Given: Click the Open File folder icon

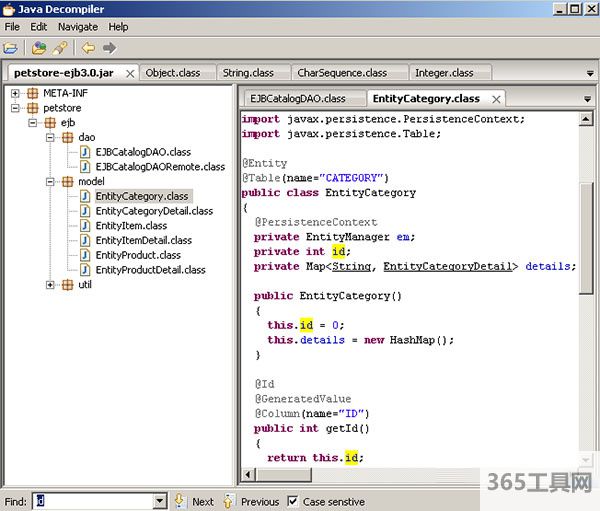Looking at the screenshot, I should point(11,47).
